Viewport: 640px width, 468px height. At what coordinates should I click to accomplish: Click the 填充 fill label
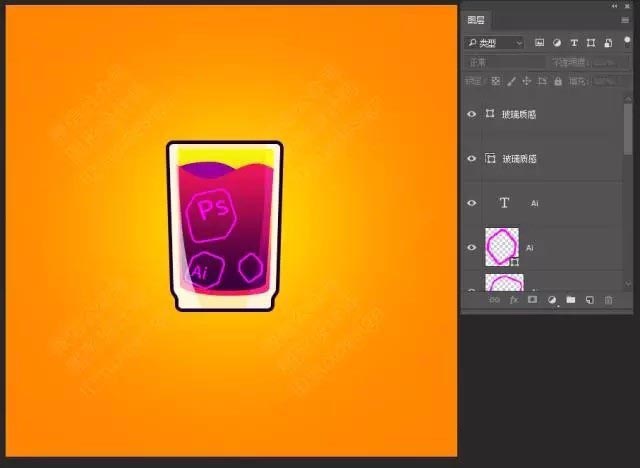(x=577, y=82)
